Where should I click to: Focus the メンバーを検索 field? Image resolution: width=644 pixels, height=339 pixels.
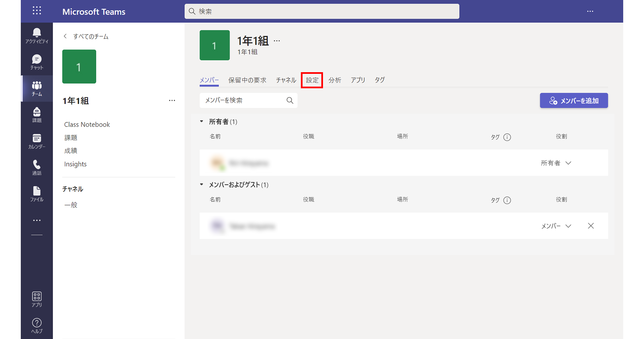pyautogui.click(x=249, y=100)
